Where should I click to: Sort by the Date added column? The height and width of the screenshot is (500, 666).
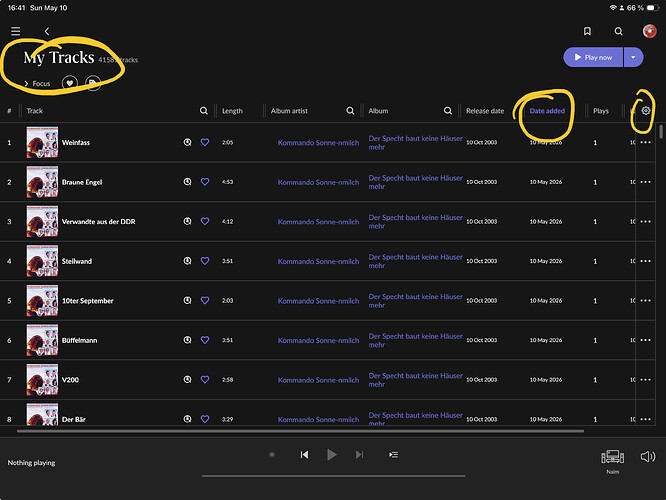pos(547,111)
